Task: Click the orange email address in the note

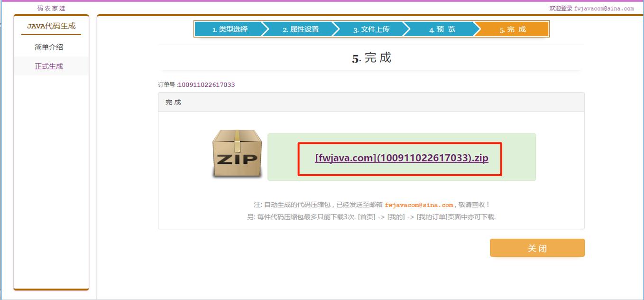Action: (419, 205)
